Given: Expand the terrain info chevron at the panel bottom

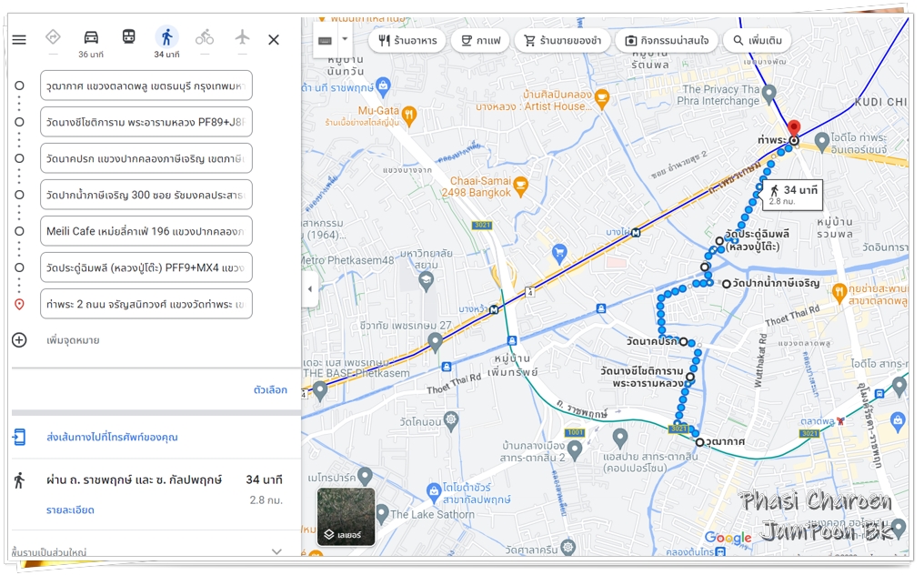Looking at the screenshot, I should (x=276, y=551).
